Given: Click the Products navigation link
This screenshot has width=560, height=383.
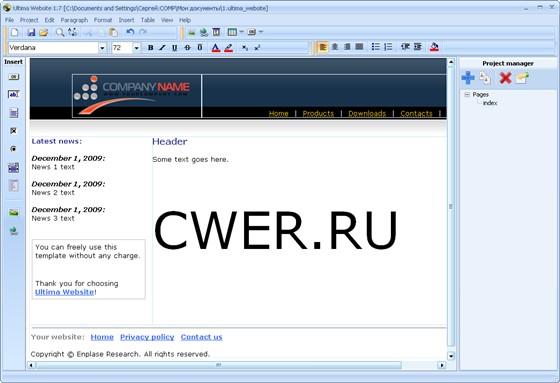Looking at the screenshot, I should click(318, 113).
